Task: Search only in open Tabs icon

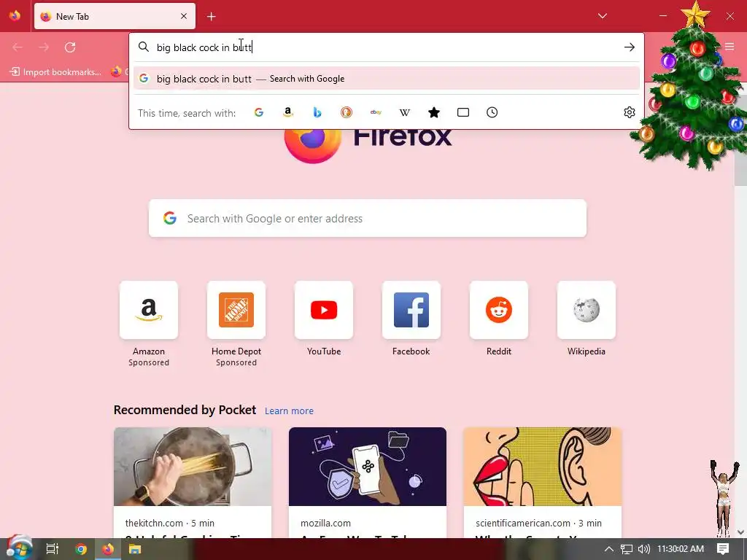Action: pyautogui.click(x=463, y=112)
